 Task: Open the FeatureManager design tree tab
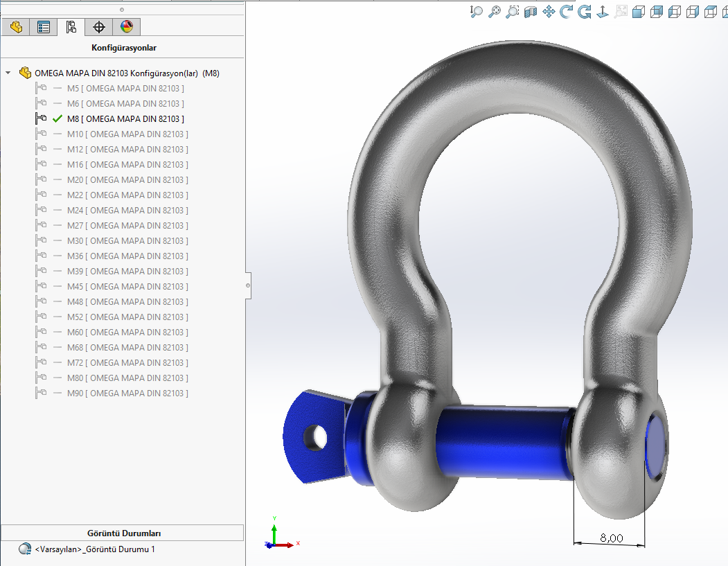point(16,28)
